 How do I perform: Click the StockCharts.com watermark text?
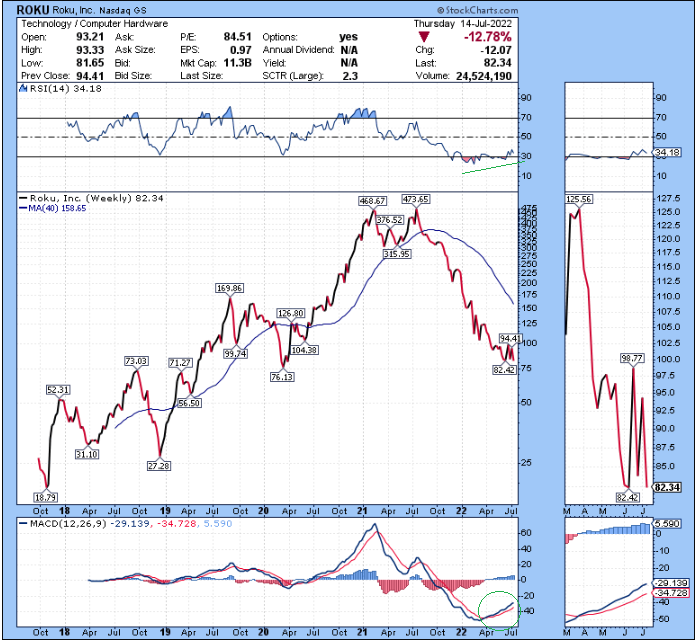pyautogui.click(x=478, y=10)
